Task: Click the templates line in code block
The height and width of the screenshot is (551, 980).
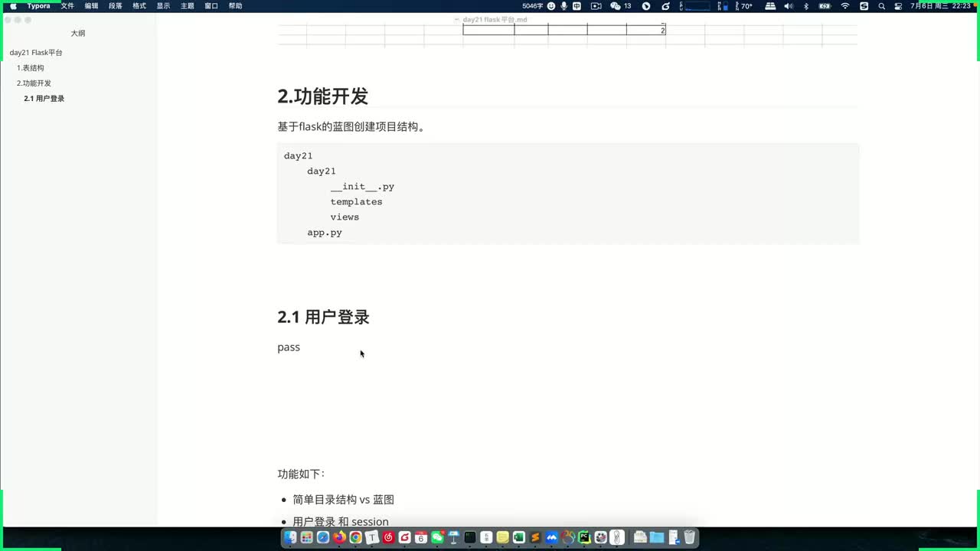Action: click(x=356, y=202)
